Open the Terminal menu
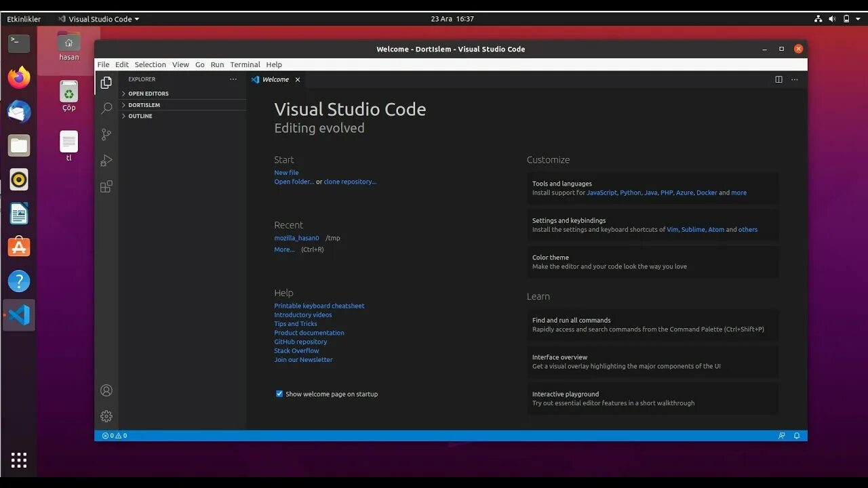Image resolution: width=868 pixels, height=488 pixels. pos(245,64)
